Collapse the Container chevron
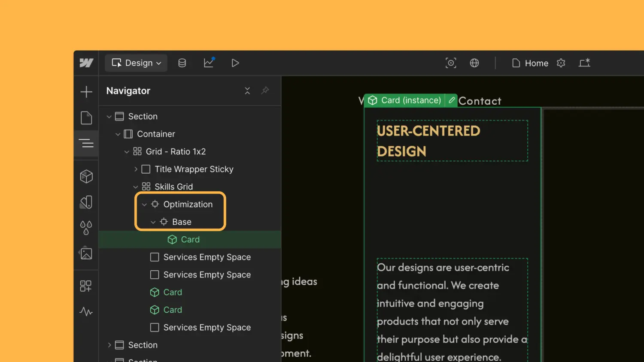 (x=118, y=134)
